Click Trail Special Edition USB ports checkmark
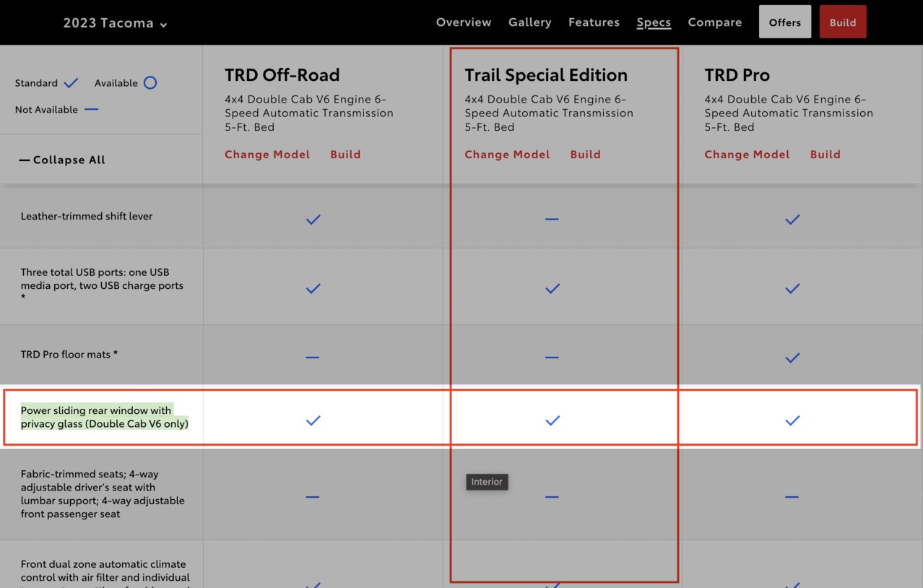The height and width of the screenshot is (588, 923). pyautogui.click(x=552, y=288)
